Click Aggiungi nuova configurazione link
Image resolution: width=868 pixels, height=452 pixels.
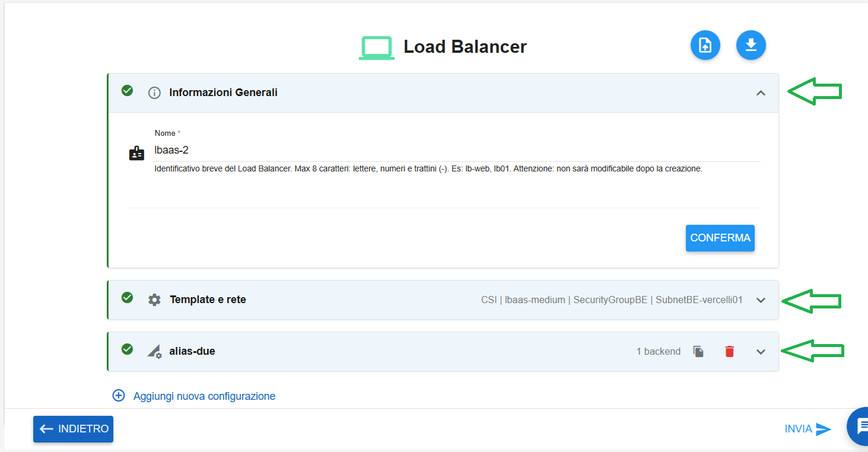[x=204, y=396]
